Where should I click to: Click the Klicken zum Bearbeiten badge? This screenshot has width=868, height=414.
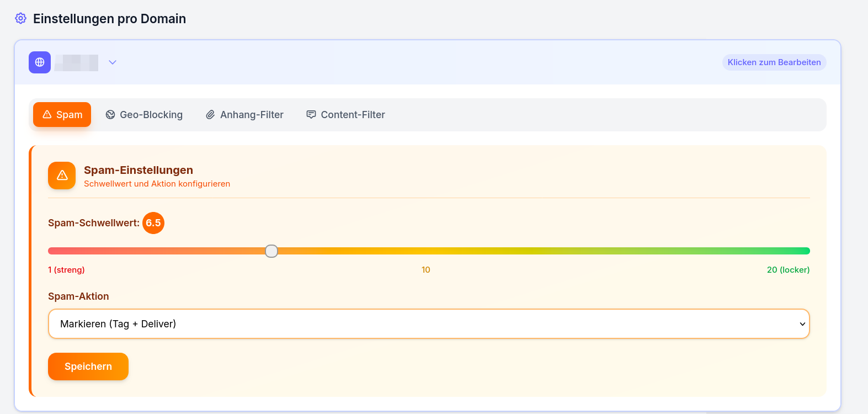774,62
